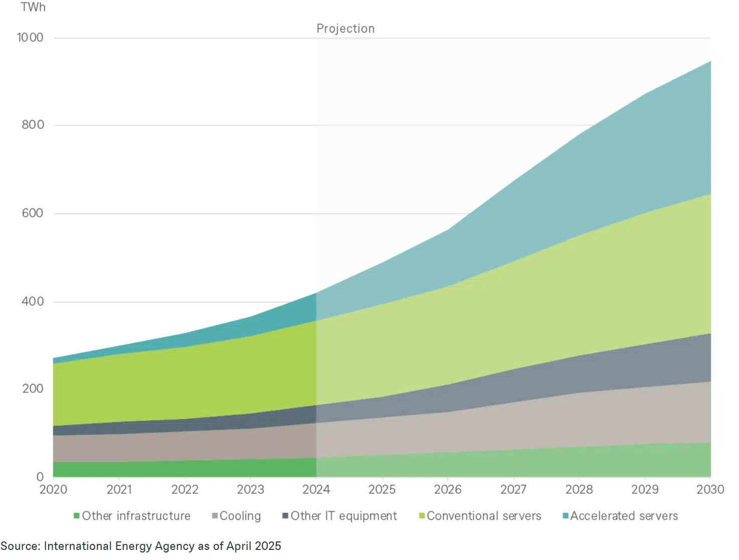The width and height of the screenshot is (739, 560).
Task: Click the "Accelerated servers" legend text
Action: pos(624,516)
